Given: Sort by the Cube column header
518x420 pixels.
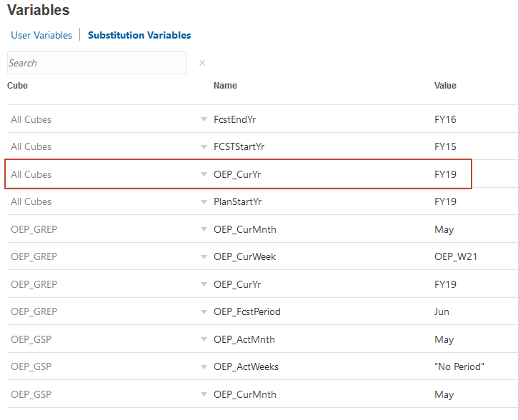Looking at the screenshot, I should pos(17,86).
